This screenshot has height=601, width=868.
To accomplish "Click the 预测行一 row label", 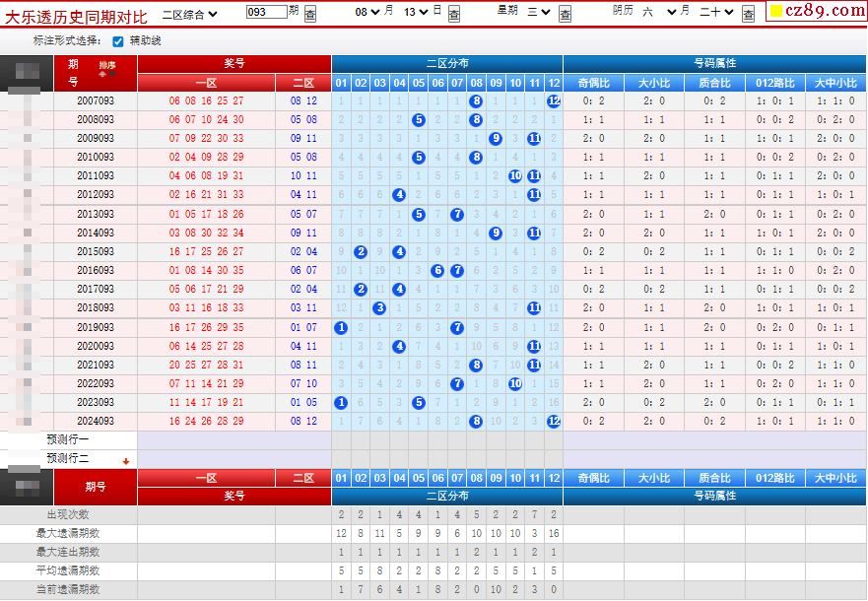I will click(68, 440).
